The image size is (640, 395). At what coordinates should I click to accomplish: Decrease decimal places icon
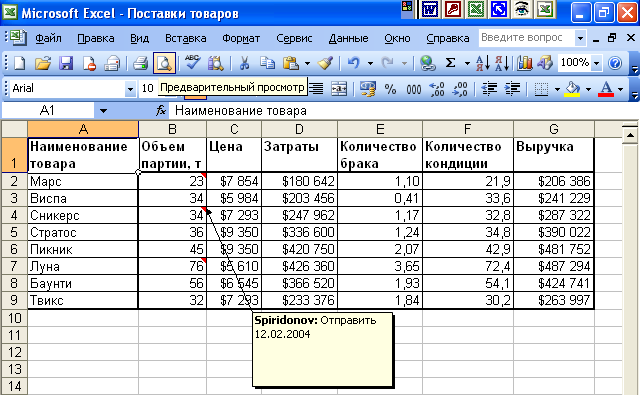tap(460, 89)
